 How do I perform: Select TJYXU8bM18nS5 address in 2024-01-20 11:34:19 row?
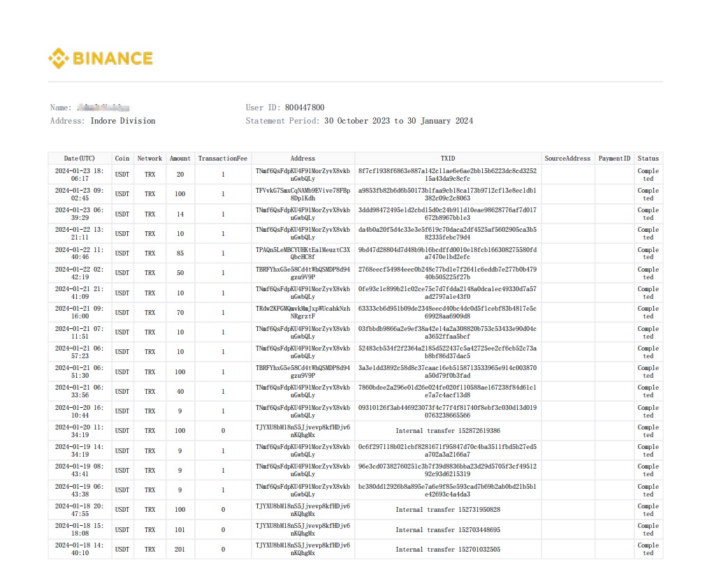[303, 431]
